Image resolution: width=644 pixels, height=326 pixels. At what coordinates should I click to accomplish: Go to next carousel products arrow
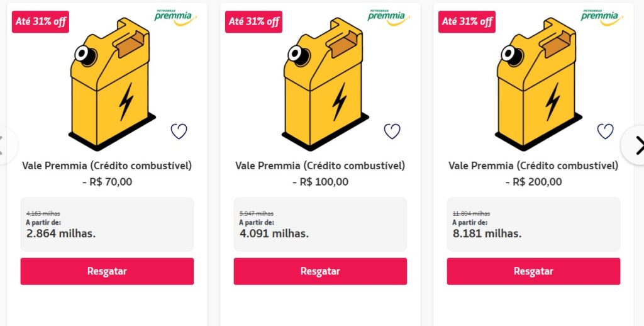[x=636, y=145]
